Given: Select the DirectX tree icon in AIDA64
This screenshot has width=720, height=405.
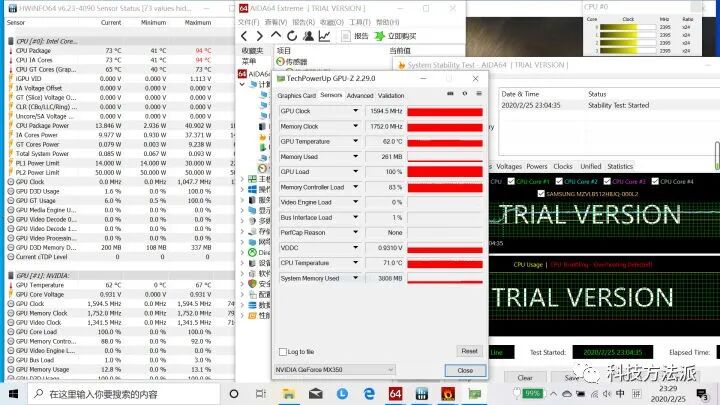Looking at the screenshot, I should click(x=252, y=252).
